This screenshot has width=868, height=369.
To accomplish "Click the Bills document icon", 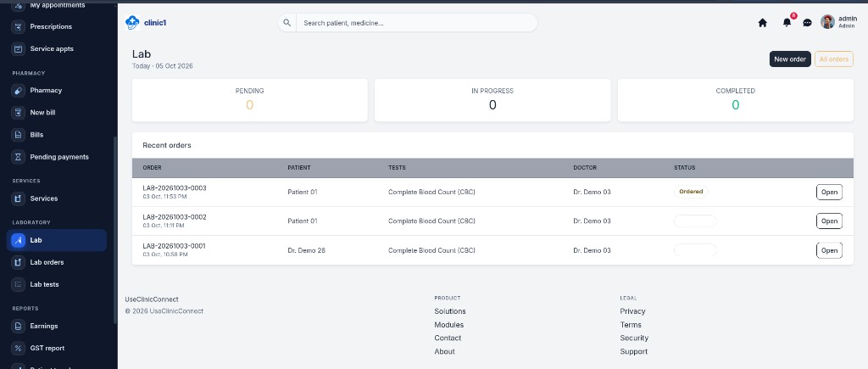I will click(19, 135).
